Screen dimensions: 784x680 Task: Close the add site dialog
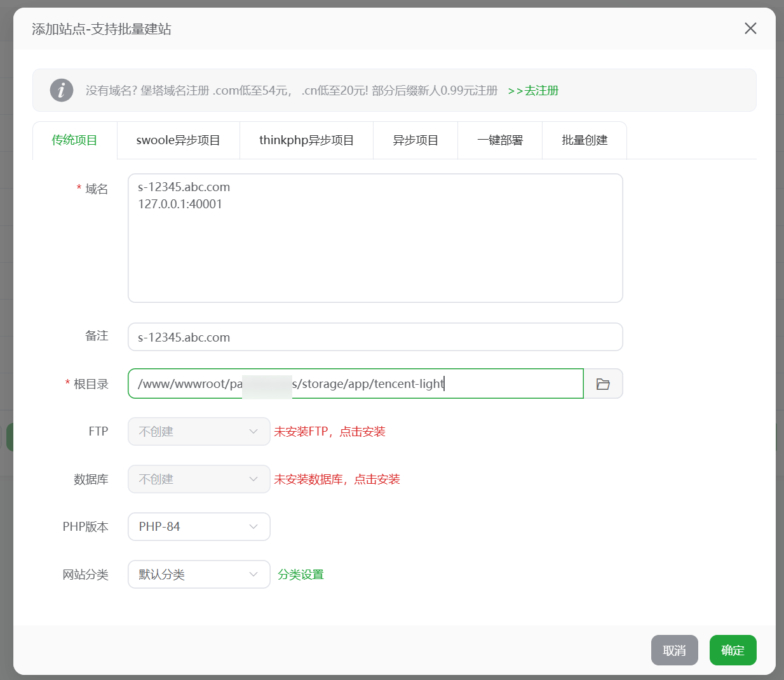tap(750, 29)
